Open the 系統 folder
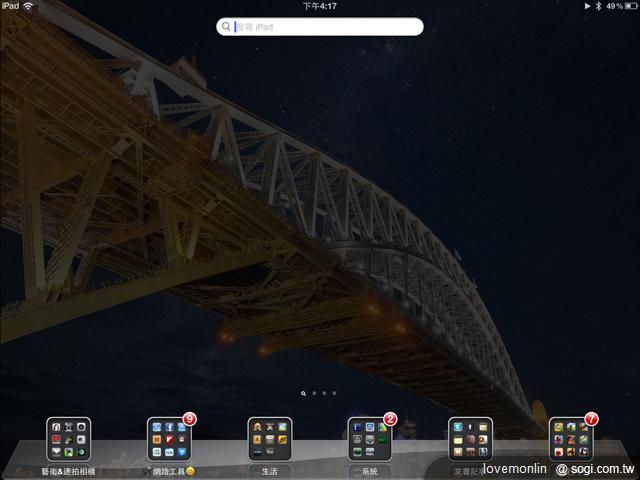 [370, 439]
